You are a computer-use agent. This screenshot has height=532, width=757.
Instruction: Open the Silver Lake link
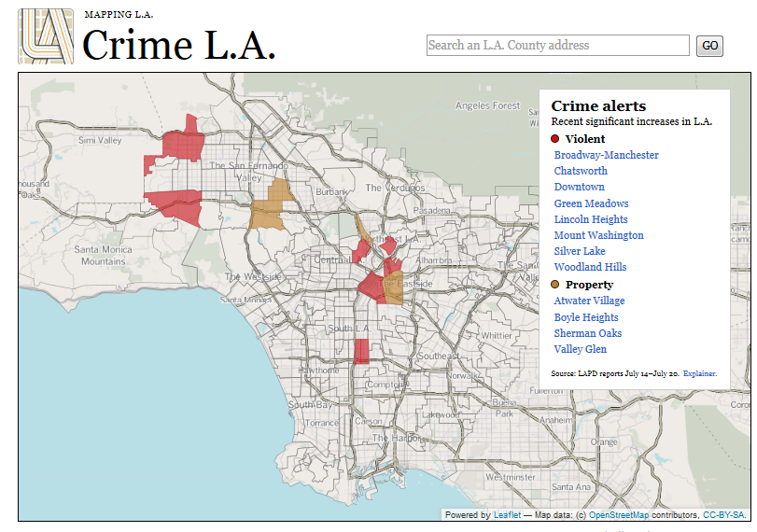(580, 251)
